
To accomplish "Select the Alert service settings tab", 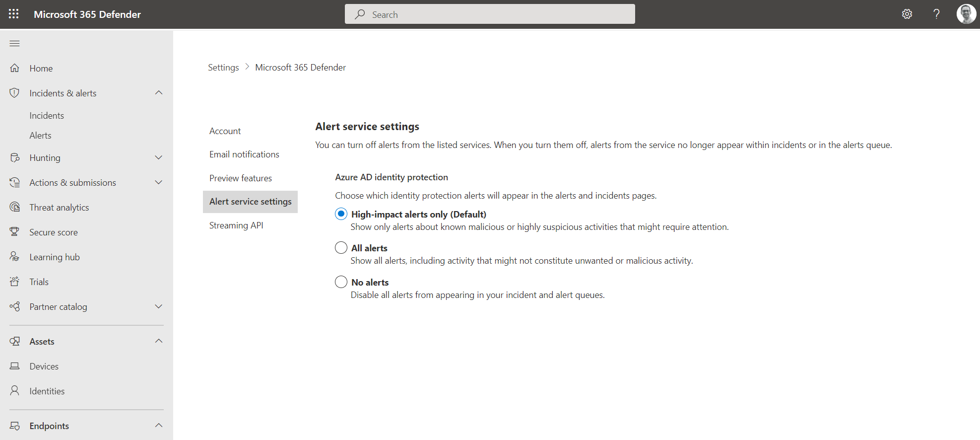I will pyautogui.click(x=250, y=202).
